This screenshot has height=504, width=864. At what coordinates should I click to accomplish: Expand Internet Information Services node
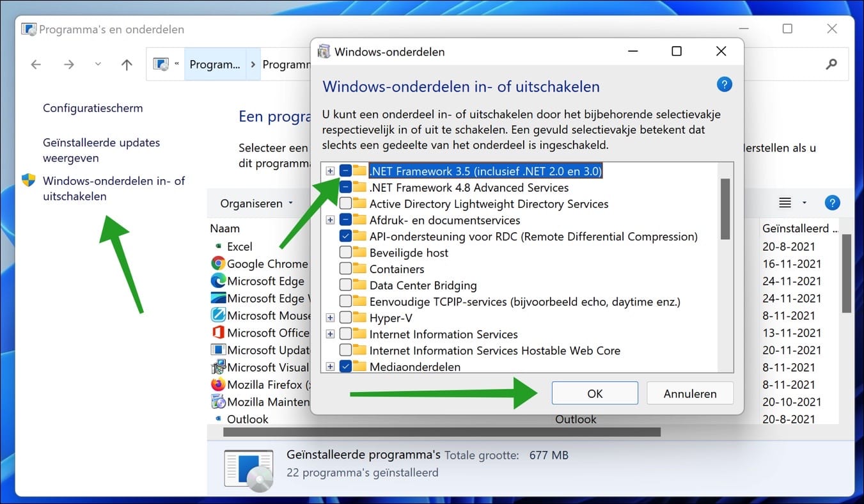pos(330,334)
